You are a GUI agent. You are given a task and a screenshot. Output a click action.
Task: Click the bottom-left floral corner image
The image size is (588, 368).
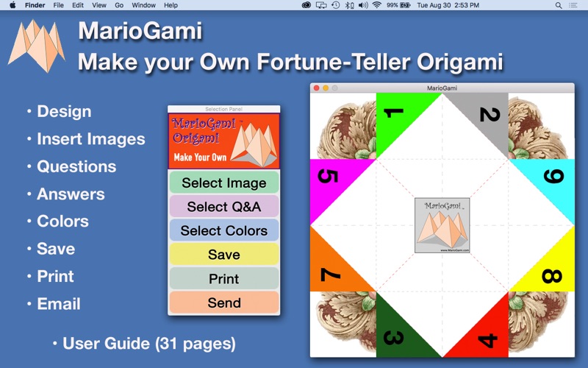tap(345, 323)
